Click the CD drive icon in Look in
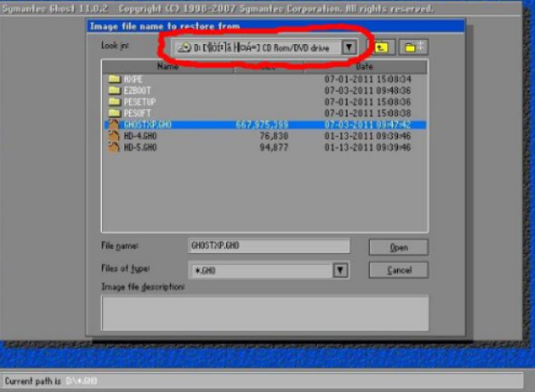 [x=185, y=48]
